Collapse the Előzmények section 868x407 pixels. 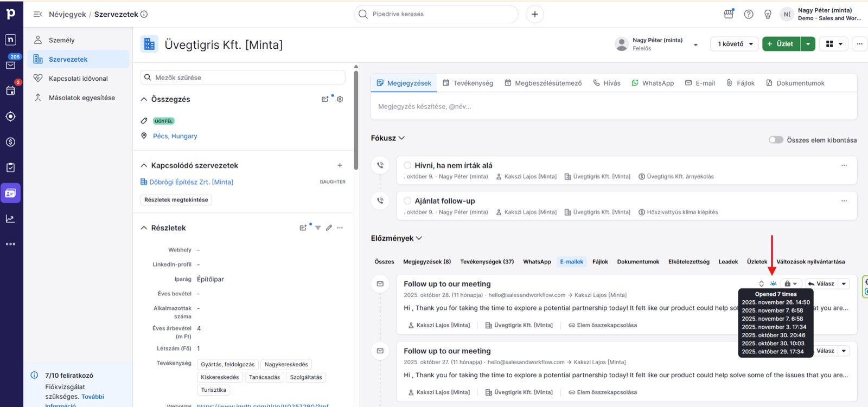pos(419,238)
